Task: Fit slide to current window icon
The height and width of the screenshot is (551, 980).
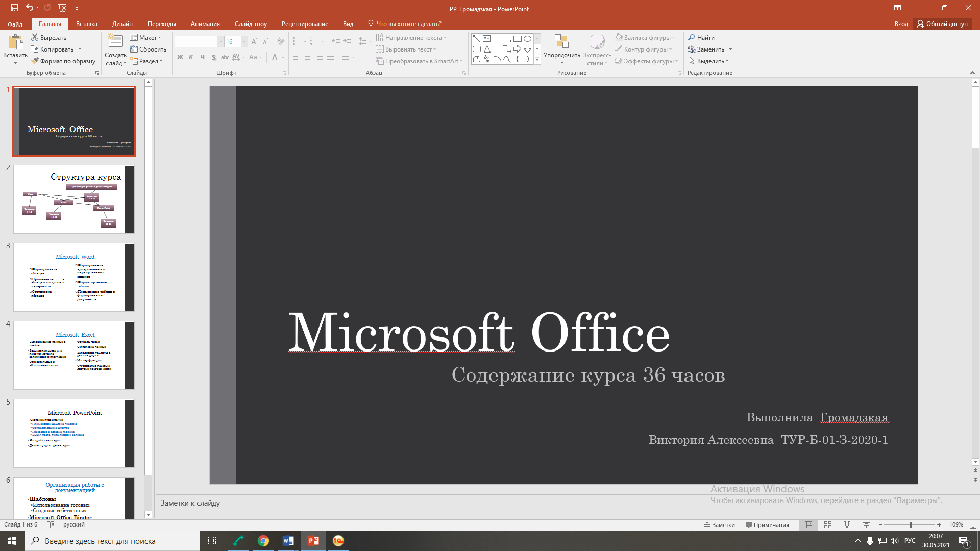Action: 973,524
